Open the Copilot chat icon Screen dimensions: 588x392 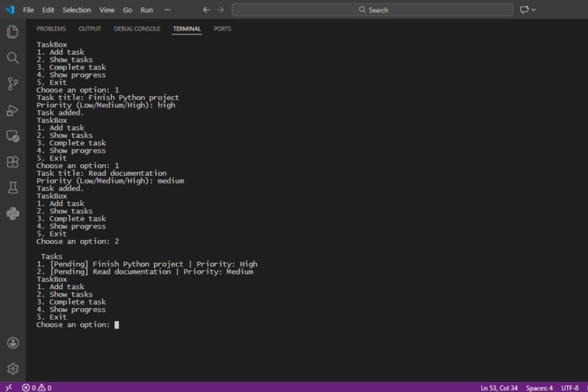coord(524,9)
